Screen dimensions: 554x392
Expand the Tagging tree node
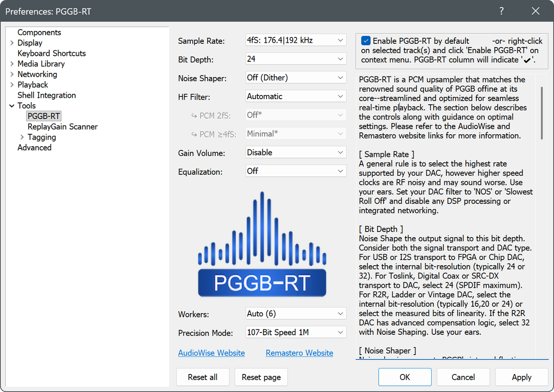(x=22, y=137)
